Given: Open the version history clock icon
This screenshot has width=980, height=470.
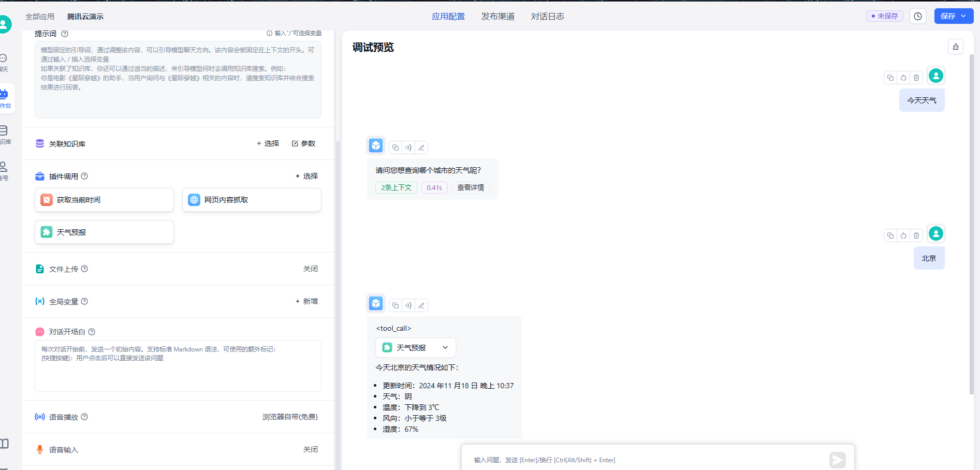Looking at the screenshot, I should coord(918,16).
